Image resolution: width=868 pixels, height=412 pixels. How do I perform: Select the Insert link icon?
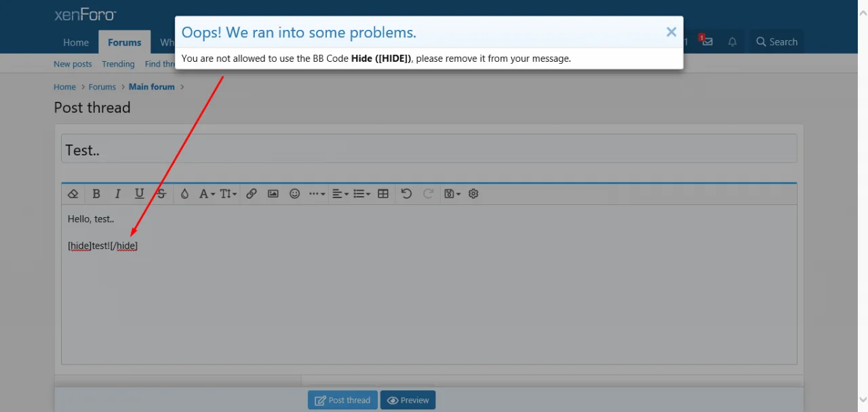tap(251, 193)
